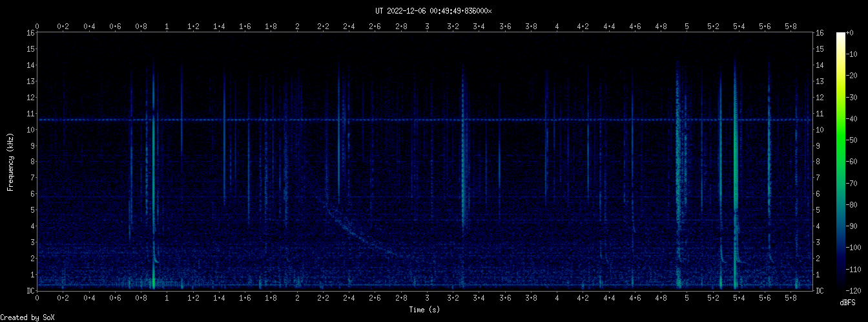Click "5" on the left frequency axis

(32, 210)
